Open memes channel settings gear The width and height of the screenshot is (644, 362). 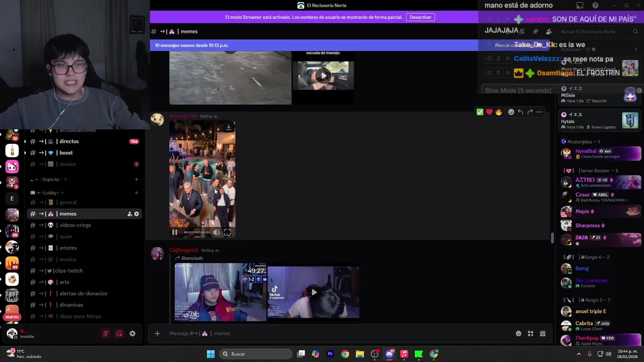[x=136, y=214]
